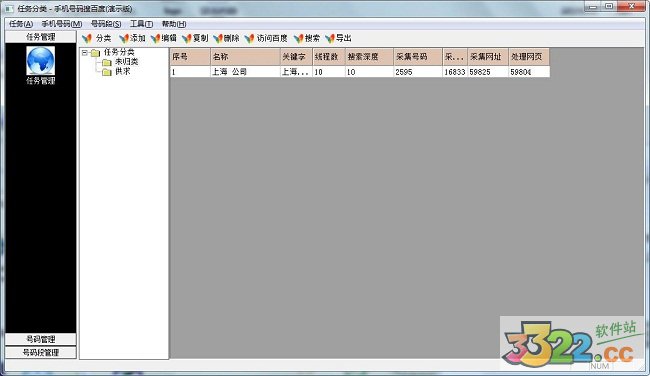Open the 手机号码(M) menu
The image size is (650, 376).
pos(62,24)
